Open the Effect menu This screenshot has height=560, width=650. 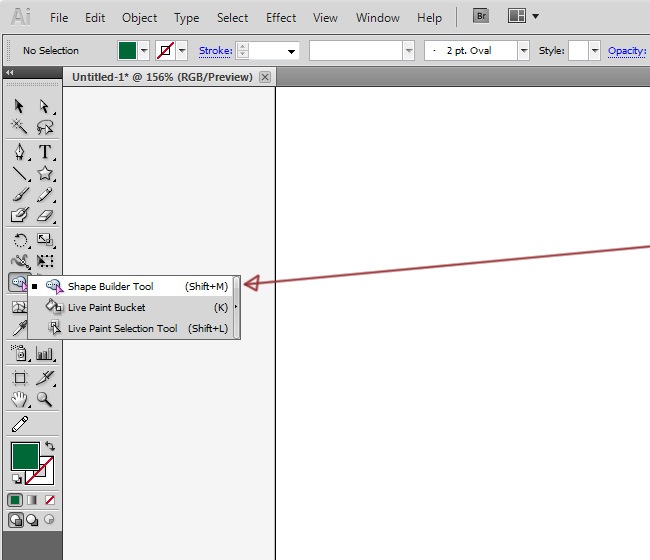point(281,18)
